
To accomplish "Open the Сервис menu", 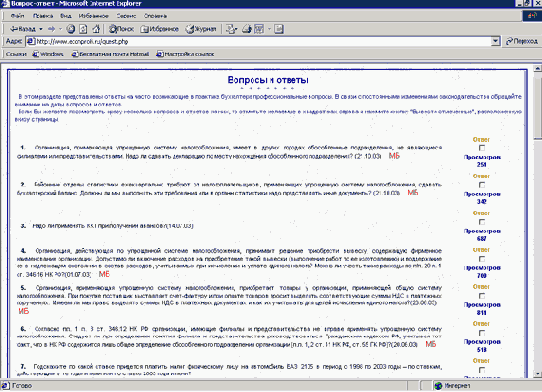I will tap(126, 16).
